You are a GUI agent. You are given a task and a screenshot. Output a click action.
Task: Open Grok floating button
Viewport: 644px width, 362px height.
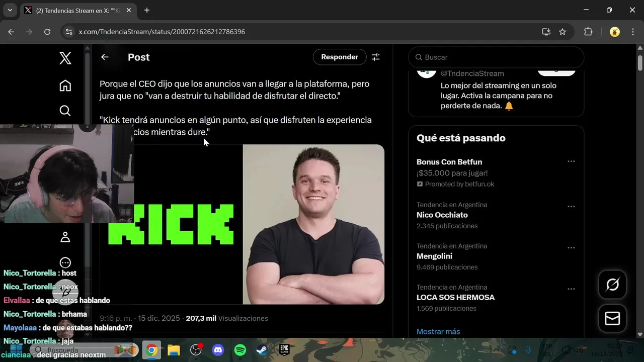[612, 285]
